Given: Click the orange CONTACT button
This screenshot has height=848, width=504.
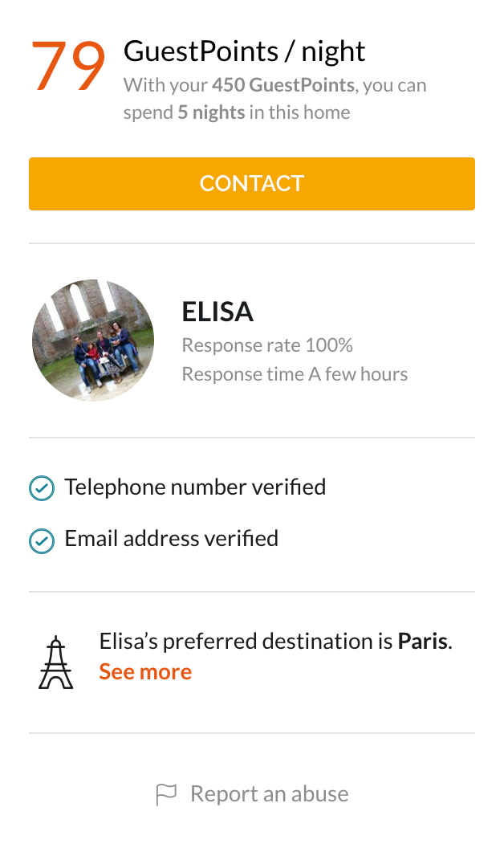Looking at the screenshot, I should click(x=251, y=184).
